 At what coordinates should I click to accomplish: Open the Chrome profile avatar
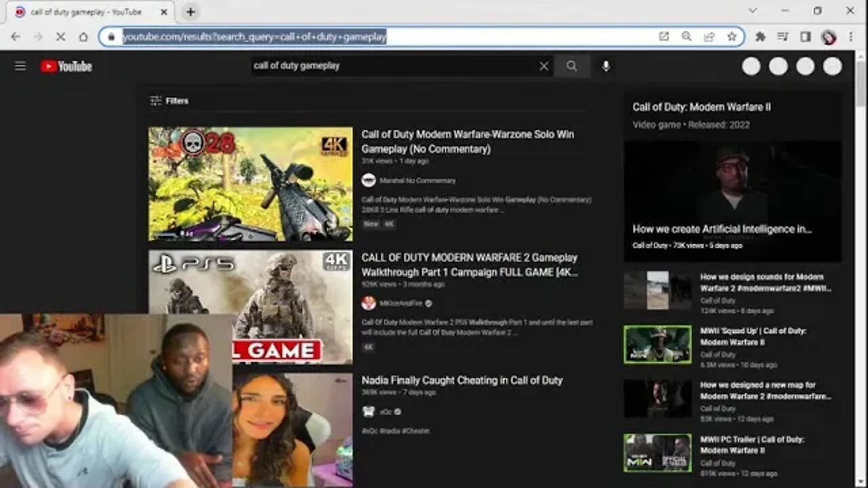point(828,37)
